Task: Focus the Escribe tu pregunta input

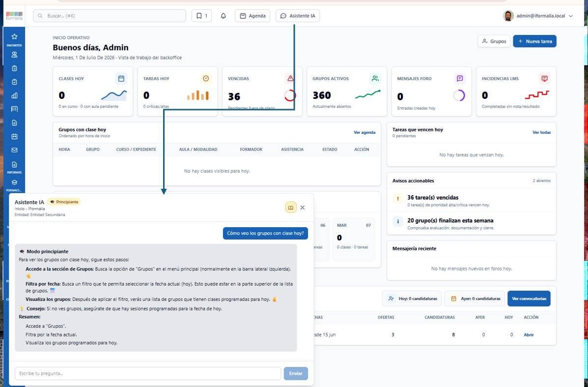Action: click(x=148, y=374)
